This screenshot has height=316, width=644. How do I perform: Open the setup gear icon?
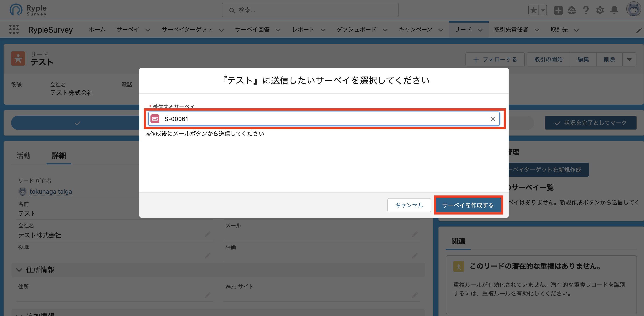coord(600,10)
